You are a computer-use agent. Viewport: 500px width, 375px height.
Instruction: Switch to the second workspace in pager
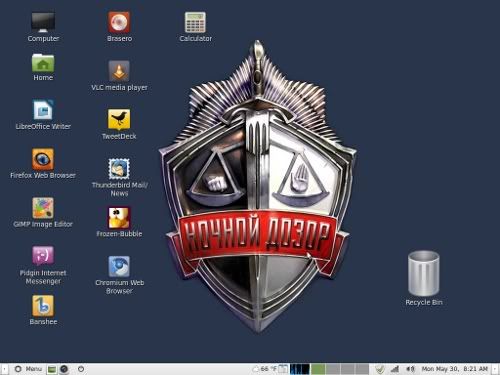click(333, 369)
